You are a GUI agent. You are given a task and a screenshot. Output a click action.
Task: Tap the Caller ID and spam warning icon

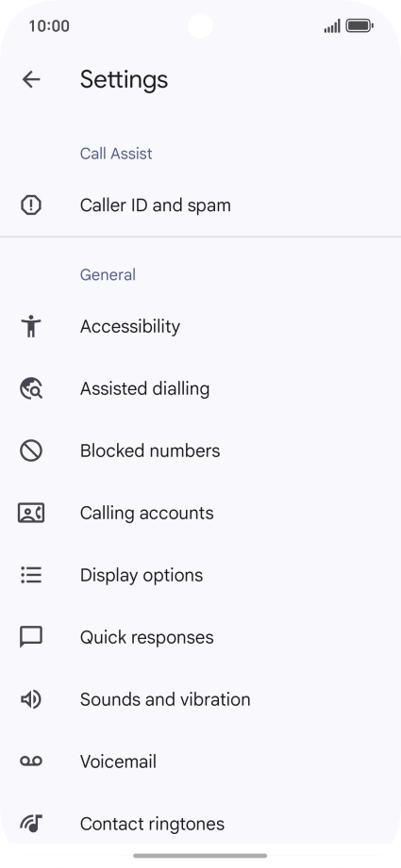tap(31, 205)
